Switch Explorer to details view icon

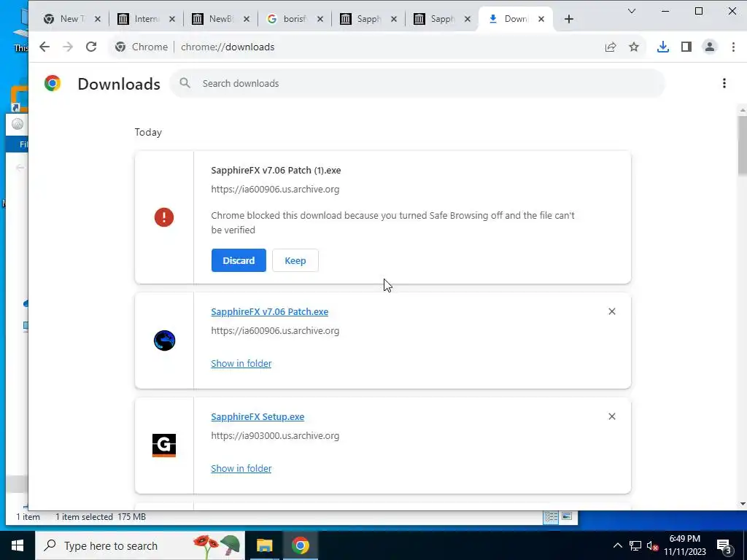pos(551,517)
